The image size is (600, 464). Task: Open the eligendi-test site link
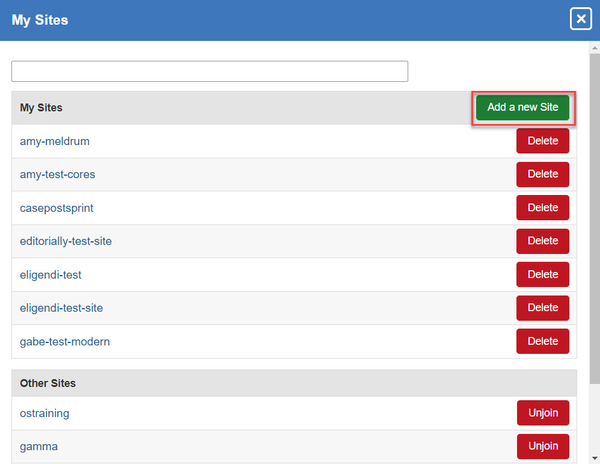tap(51, 274)
